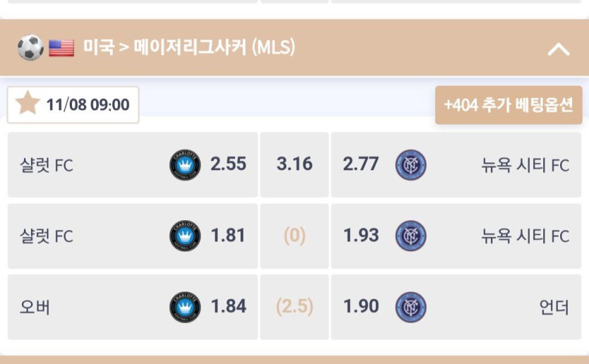Screen dimensions: 589x364
Task: Click the USA flag icon
Action: click(x=61, y=48)
